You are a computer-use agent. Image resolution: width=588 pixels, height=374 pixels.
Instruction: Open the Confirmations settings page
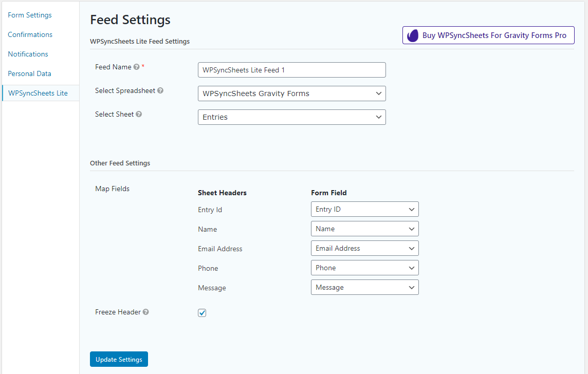point(30,34)
